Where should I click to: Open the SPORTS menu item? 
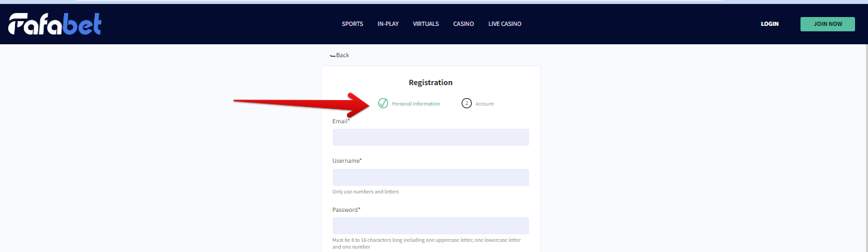[353, 24]
